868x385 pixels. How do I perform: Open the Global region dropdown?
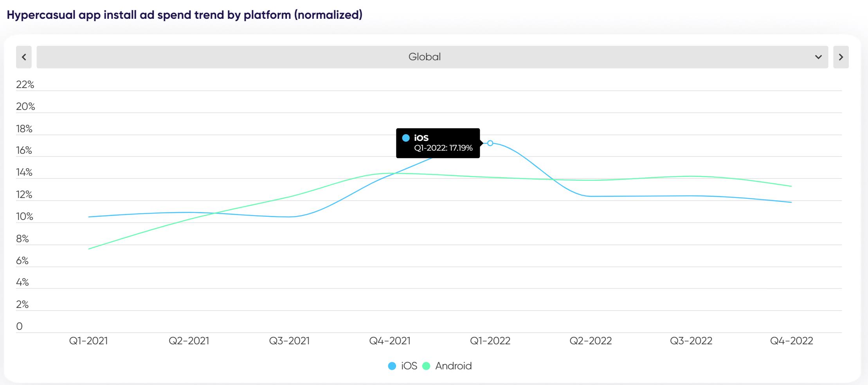pos(424,57)
